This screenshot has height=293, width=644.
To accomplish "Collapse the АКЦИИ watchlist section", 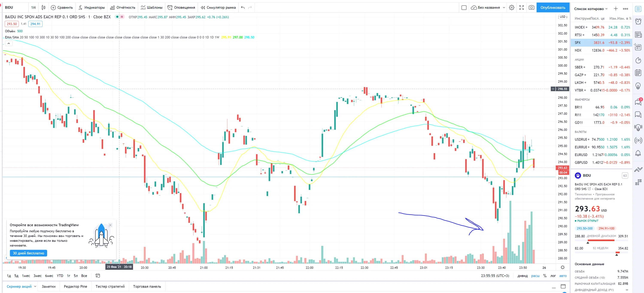I will (x=580, y=59).
